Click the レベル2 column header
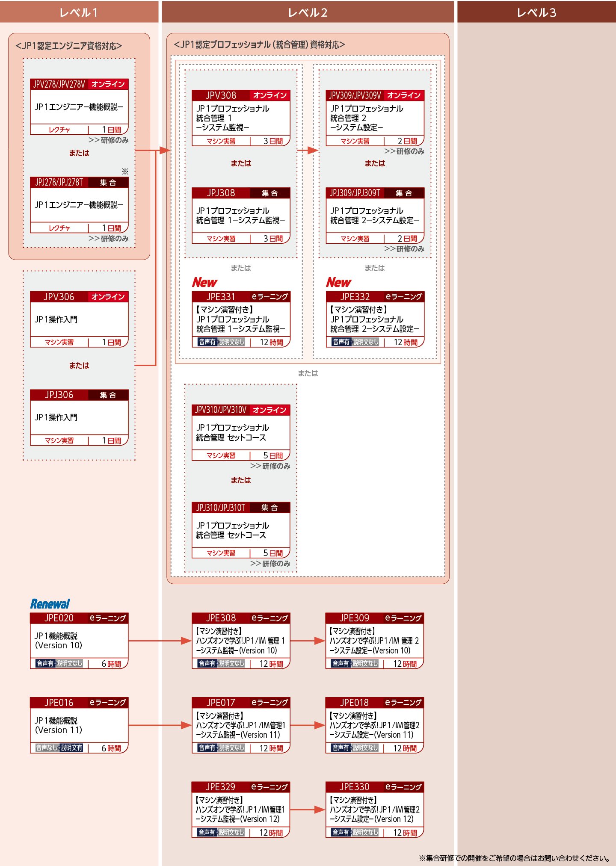Image resolution: width=616 pixels, height=866 pixels. pyautogui.click(x=308, y=12)
